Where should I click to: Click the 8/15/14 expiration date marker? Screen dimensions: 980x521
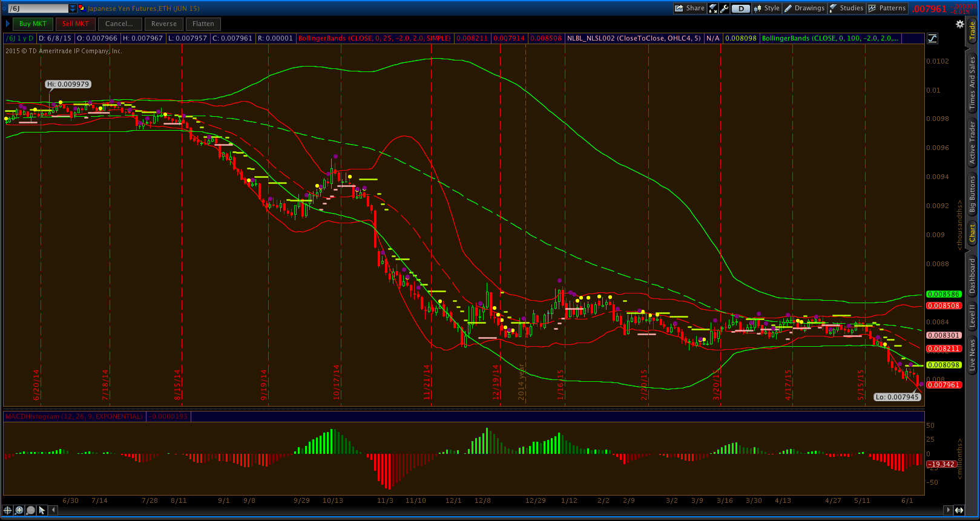tap(178, 385)
